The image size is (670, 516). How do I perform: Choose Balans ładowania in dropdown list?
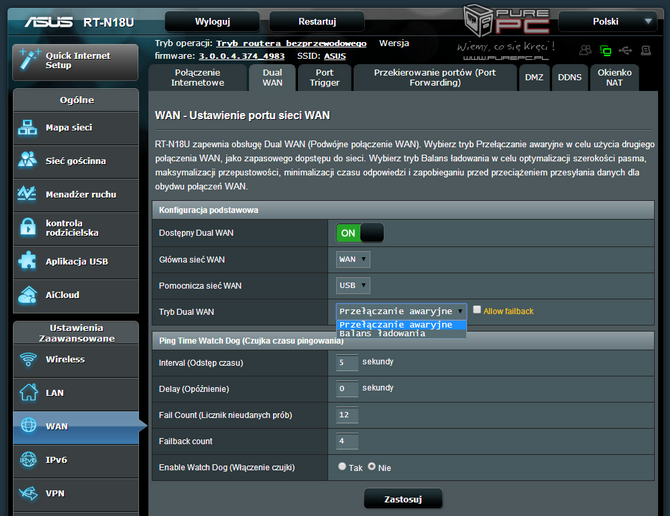tap(401, 334)
